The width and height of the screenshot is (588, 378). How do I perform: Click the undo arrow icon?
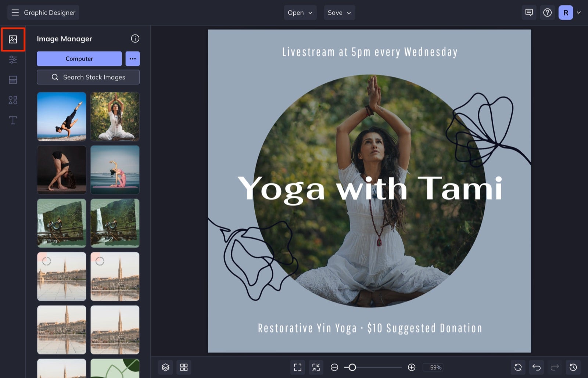pos(537,367)
